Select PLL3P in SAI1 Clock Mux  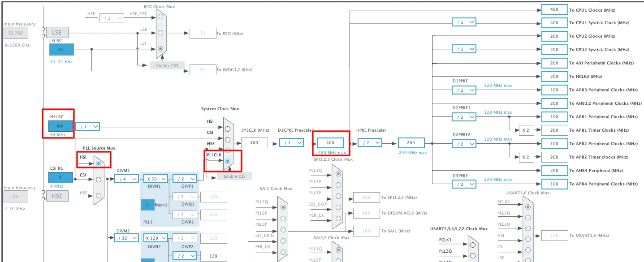click(283, 230)
